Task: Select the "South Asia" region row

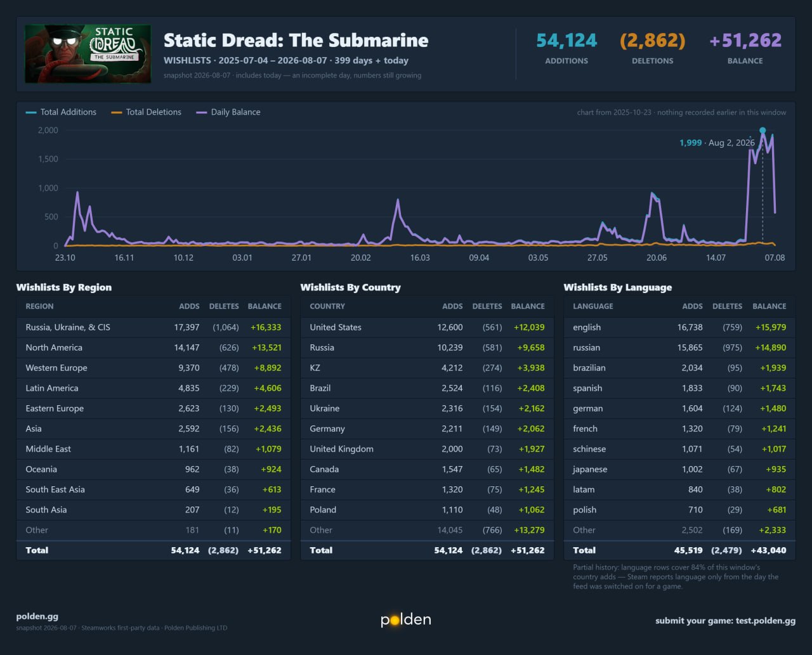Action: click(154, 510)
